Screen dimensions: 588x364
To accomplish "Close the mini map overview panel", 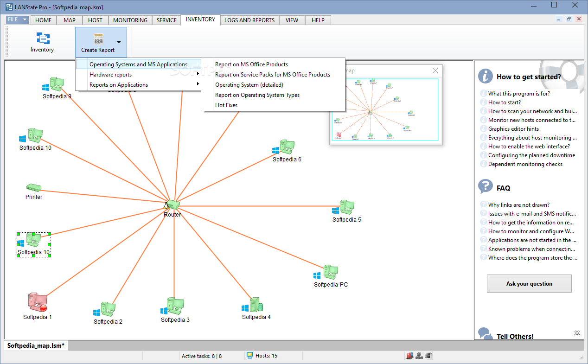I will pos(435,70).
